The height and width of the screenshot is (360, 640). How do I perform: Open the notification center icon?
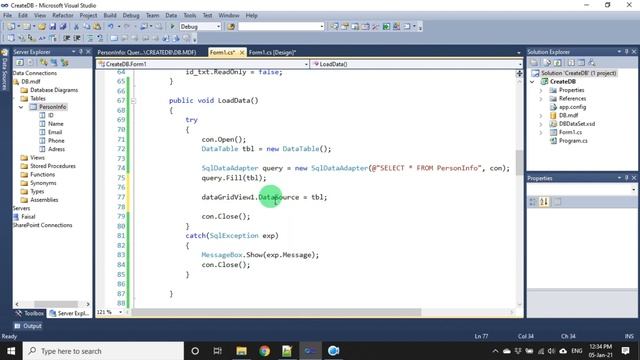(x=625, y=351)
